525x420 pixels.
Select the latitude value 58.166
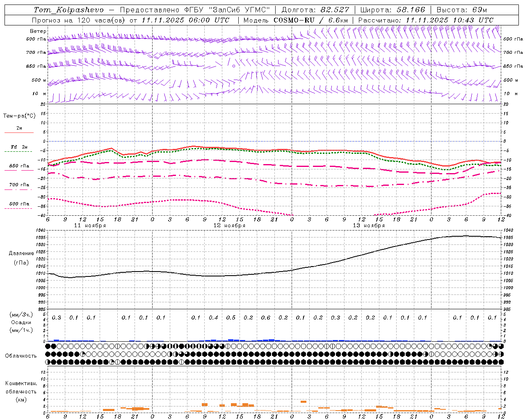[411, 10]
